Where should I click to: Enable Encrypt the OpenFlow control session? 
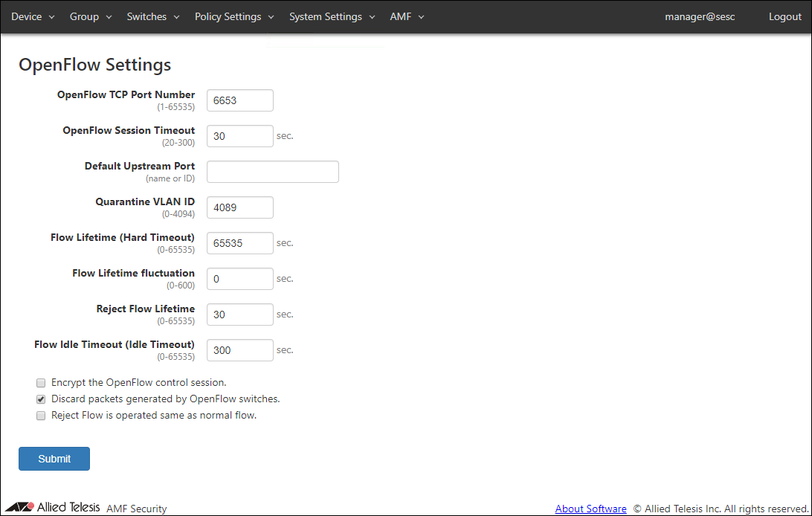(41, 383)
